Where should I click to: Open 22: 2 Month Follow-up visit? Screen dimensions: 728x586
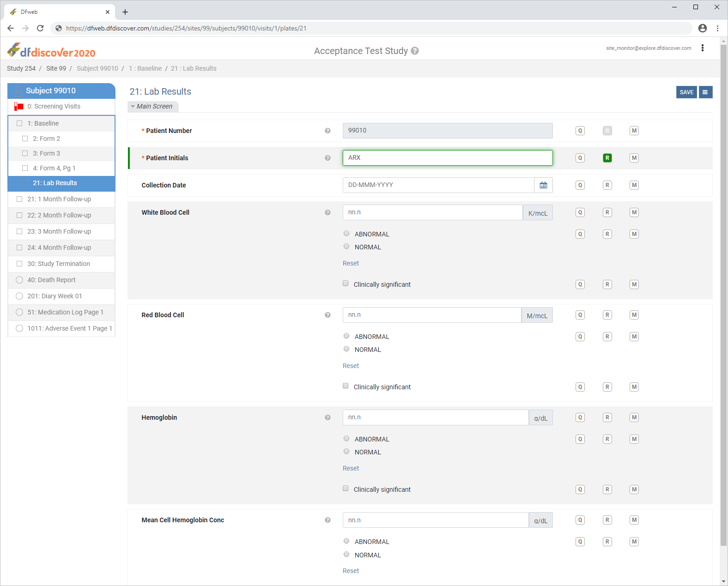(x=59, y=215)
